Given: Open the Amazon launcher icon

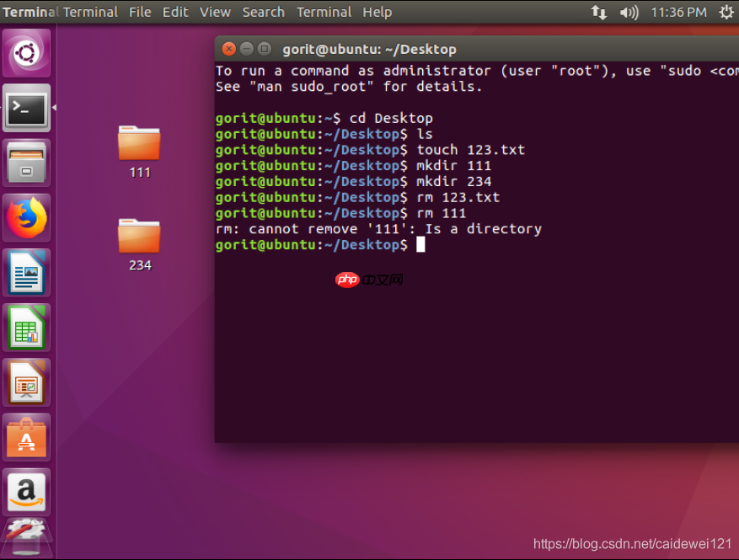Looking at the screenshot, I should tap(26, 492).
